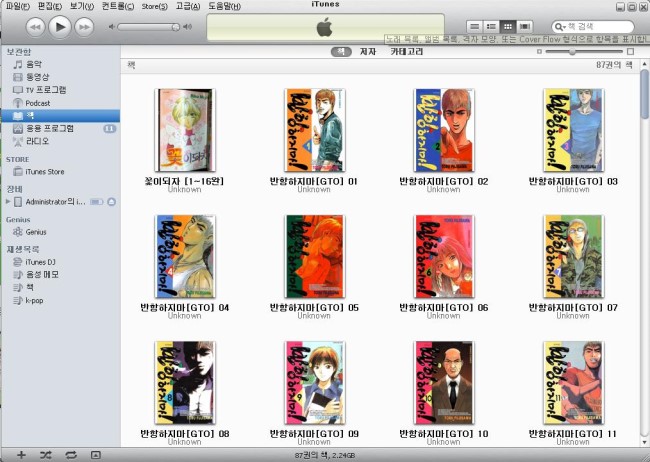The width and height of the screenshot is (650, 462).
Task: Toggle repeat in the bottom bar
Action: pyautogui.click(x=71, y=455)
